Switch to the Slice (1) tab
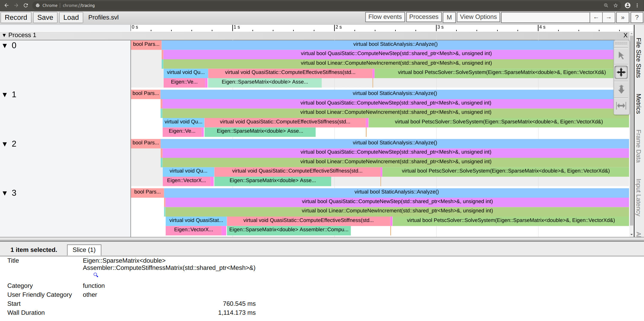Viewport: 644px width, 321px height. pyautogui.click(x=84, y=250)
